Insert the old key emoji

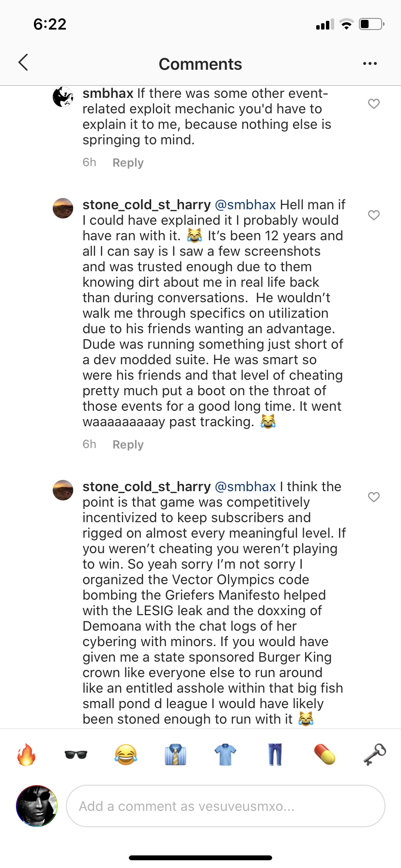[374, 755]
